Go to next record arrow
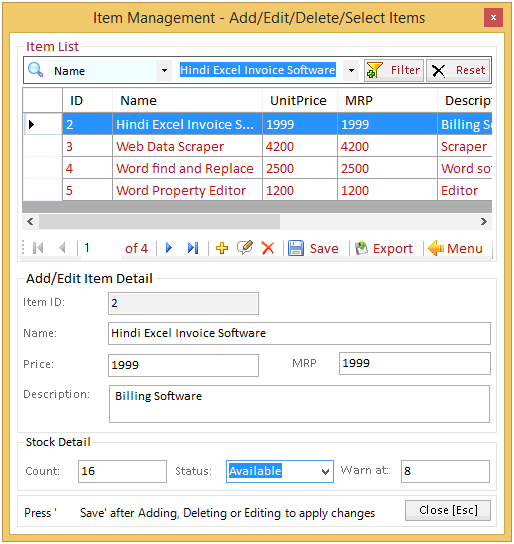This screenshot has width=514, height=544. point(169,248)
